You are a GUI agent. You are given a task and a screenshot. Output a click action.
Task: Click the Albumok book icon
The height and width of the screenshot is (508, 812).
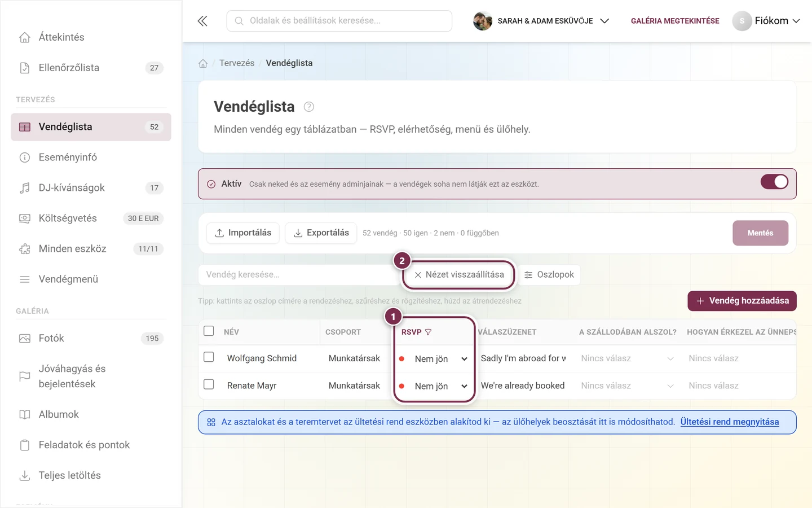(x=25, y=414)
